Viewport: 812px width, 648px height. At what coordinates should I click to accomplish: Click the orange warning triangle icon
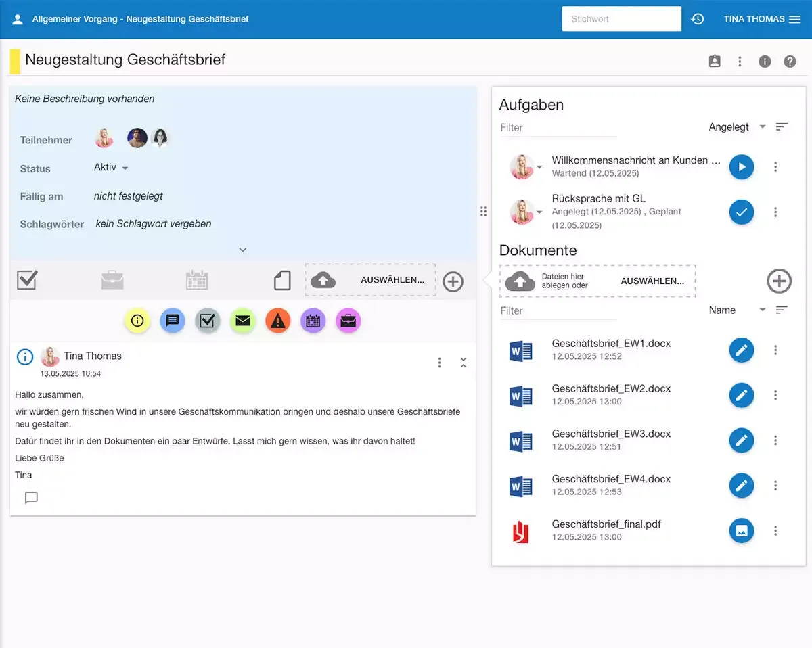point(277,321)
